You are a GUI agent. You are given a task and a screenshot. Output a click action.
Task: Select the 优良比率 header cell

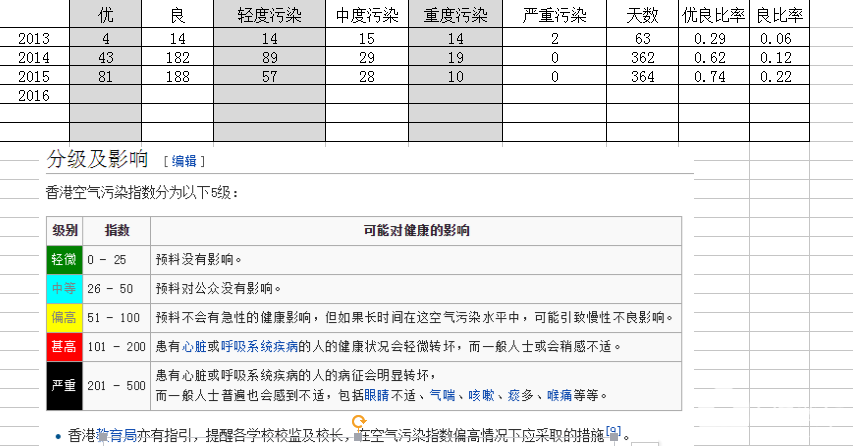tap(713, 15)
